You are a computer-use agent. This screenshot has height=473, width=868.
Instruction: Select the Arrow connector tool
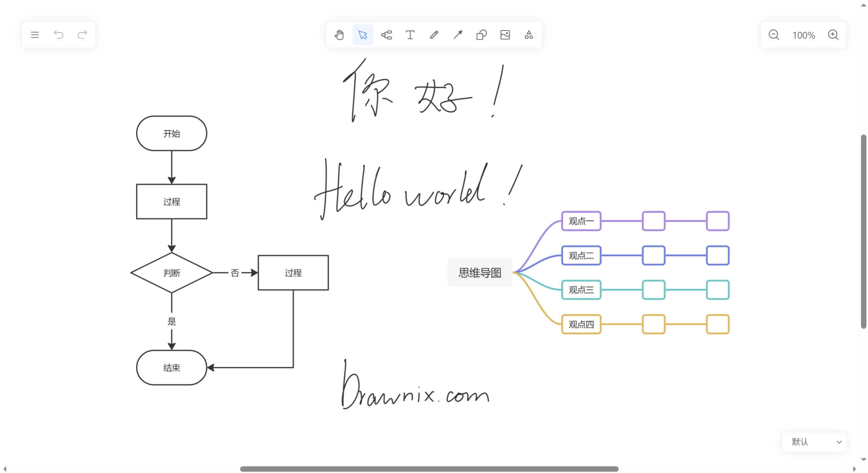457,35
